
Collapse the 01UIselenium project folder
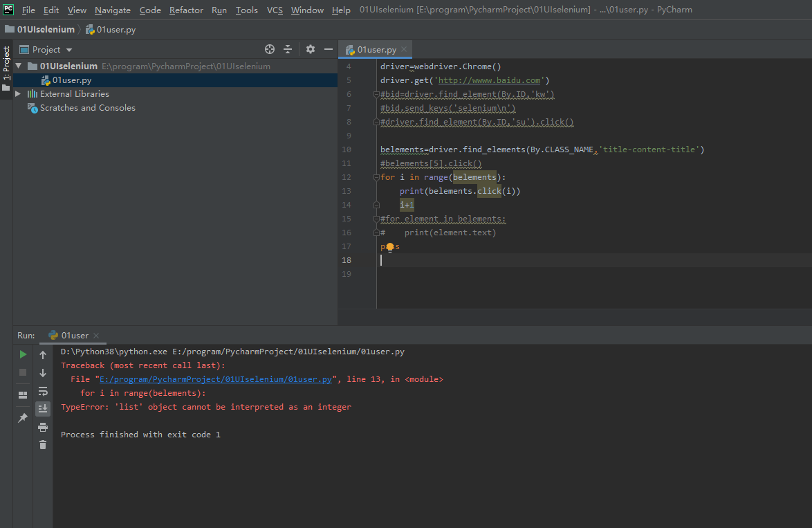click(18, 66)
